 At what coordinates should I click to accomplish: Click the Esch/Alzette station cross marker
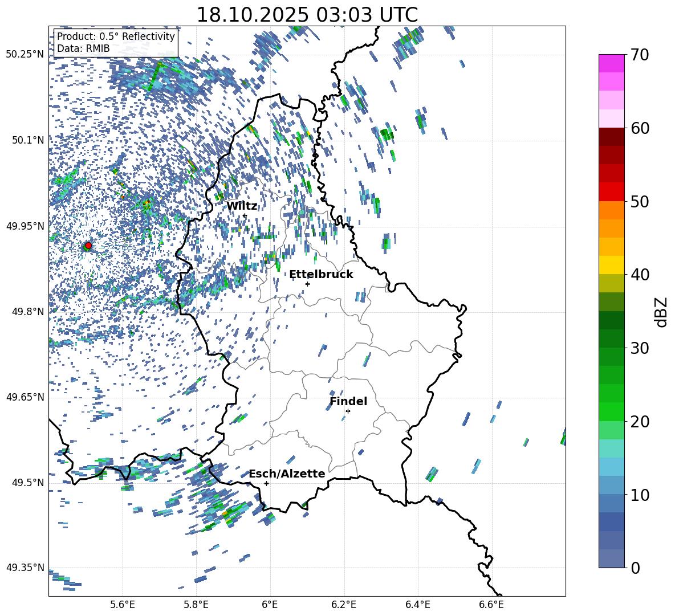click(266, 483)
